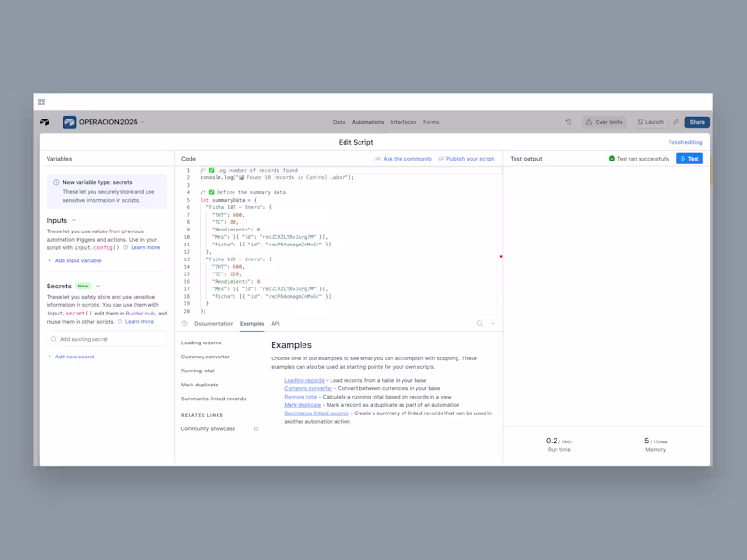Image resolution: width=747 pixels, height=560 pixels.
Task: Click the red error marker in the code scrollbar
Action: tap(501, 256)
